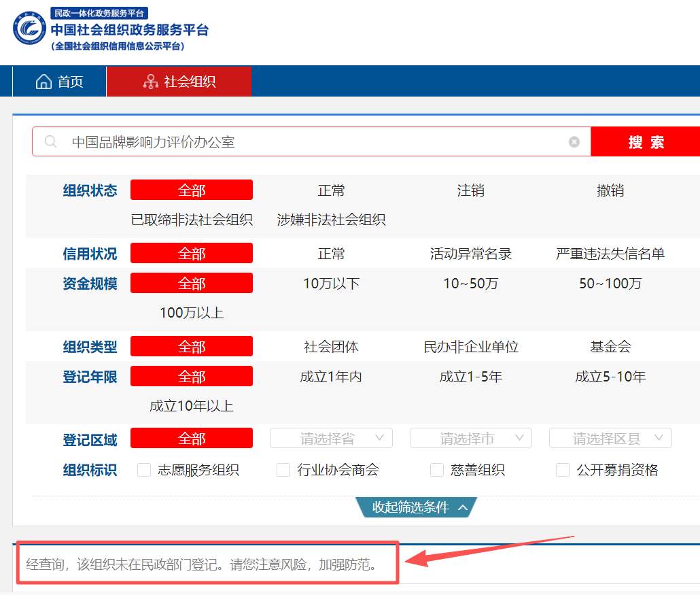Select 全部 for 信用状况 row
The height and width of the screenshot is (595, 700).
coord(191,253)
